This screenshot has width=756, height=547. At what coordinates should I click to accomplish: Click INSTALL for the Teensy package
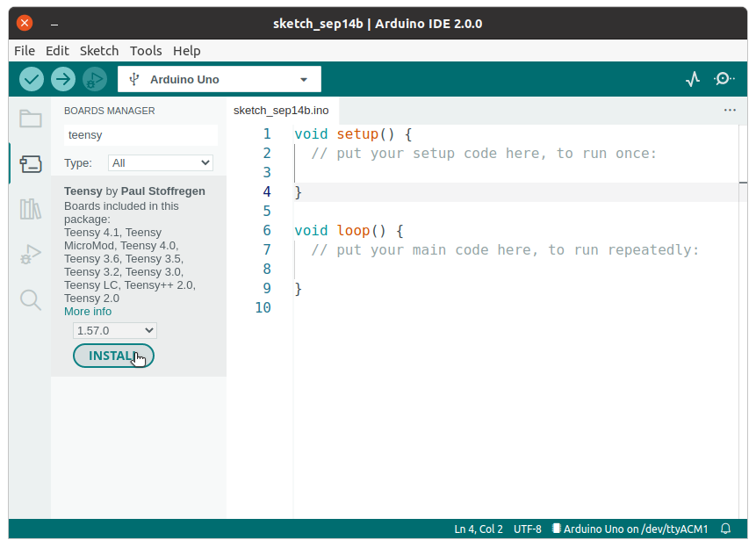[113, 356]
